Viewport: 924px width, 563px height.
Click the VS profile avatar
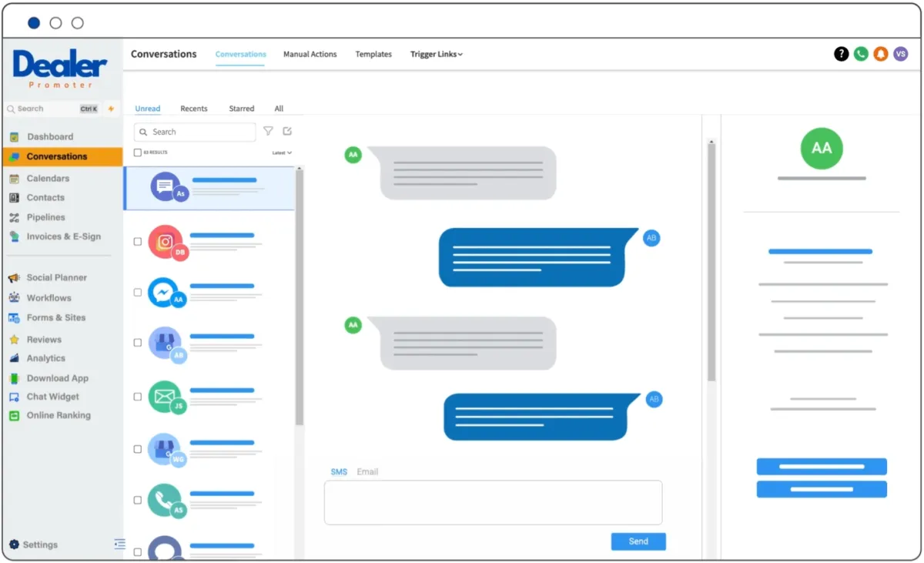click(900, 54)
